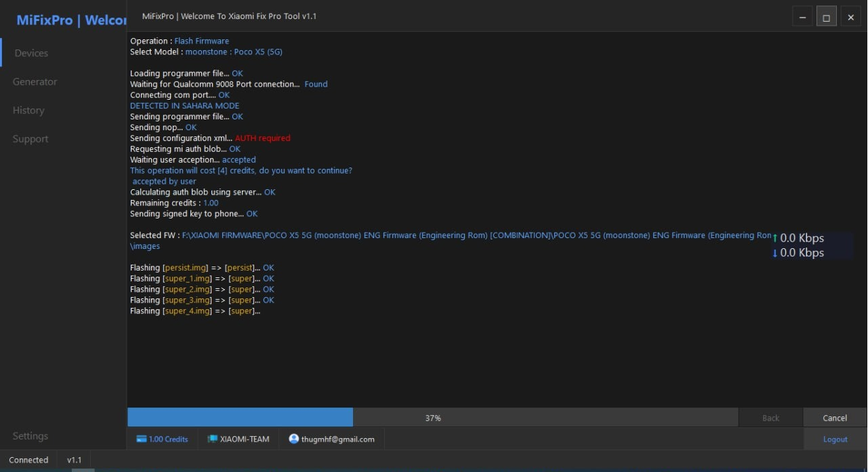This screenshot has width=868, height=472.
Task: Cancel the flashing operation
Action: coord(835,418)
